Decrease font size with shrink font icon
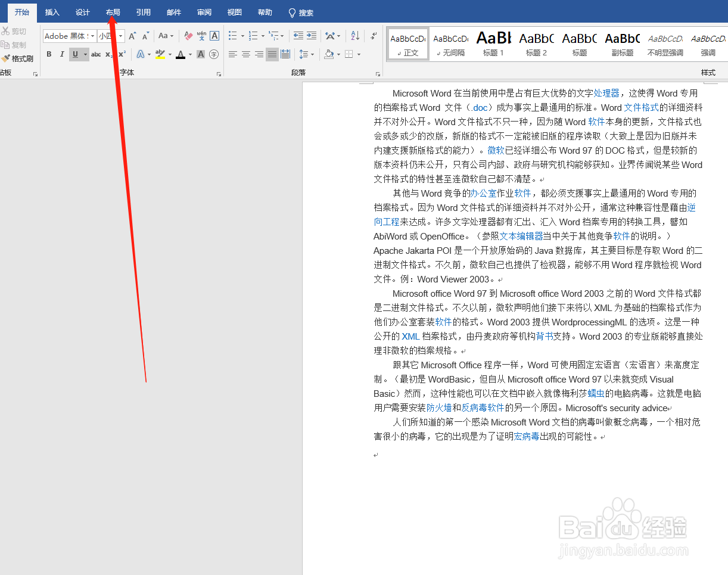This screenshot has height=575, width=728. coord(145,36)
